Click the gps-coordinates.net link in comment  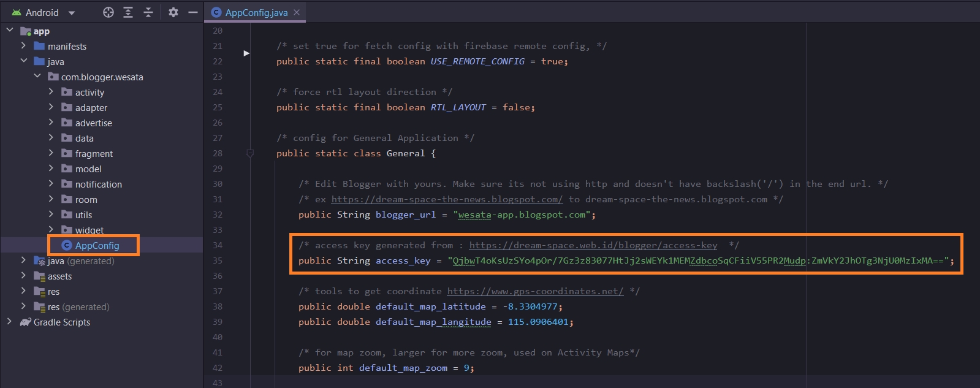pos(534,291)
